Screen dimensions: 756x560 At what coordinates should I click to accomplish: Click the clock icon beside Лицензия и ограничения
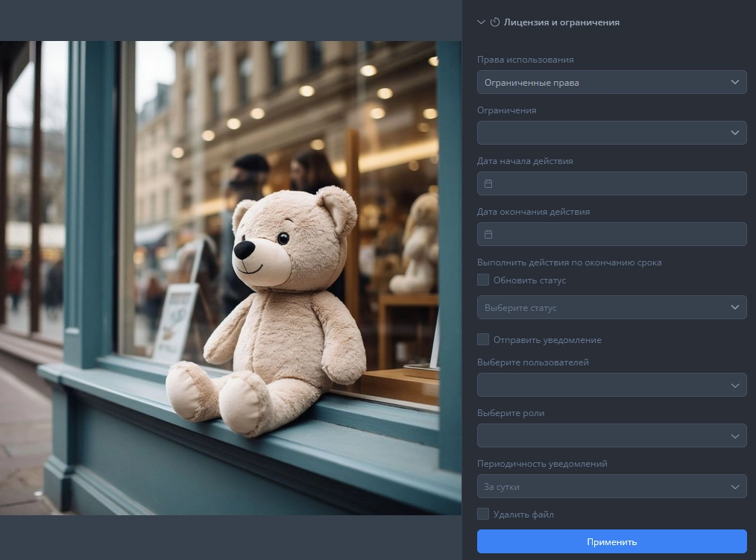pyautogui.click(x=495, y=22)
